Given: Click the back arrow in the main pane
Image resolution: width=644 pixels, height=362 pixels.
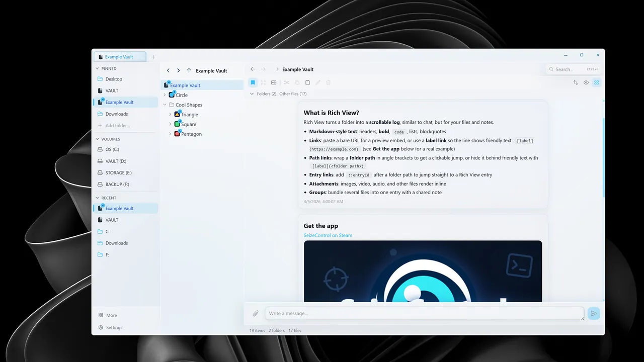Looking at the screenshot, I should point(253,69).
